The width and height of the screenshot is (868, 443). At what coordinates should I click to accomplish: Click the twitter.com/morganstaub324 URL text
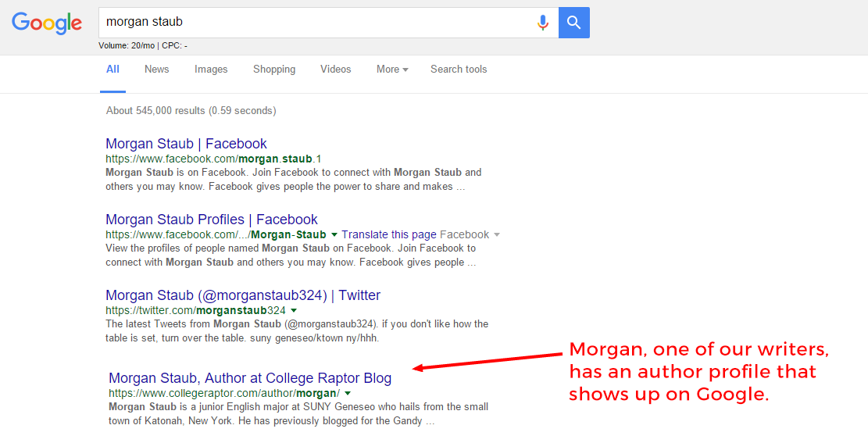click(x=196, y=310)
